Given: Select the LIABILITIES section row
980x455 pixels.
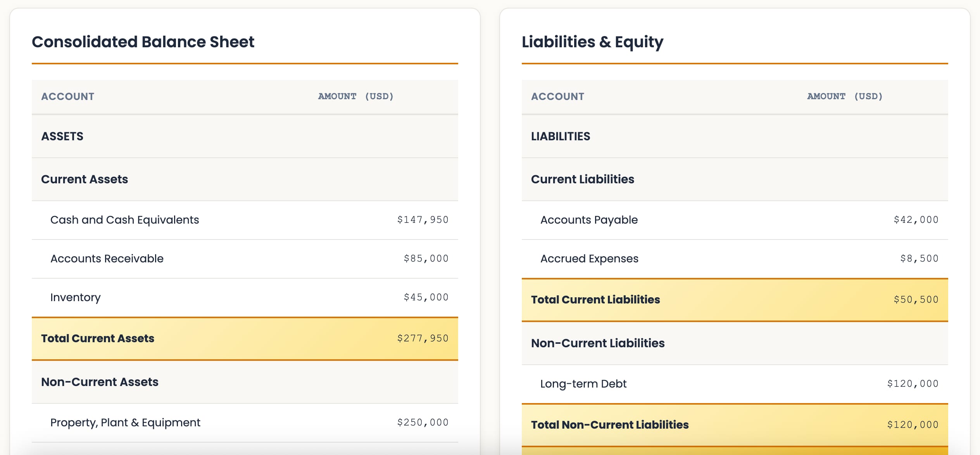Looking at the screenshot, I should pos(735,136).
